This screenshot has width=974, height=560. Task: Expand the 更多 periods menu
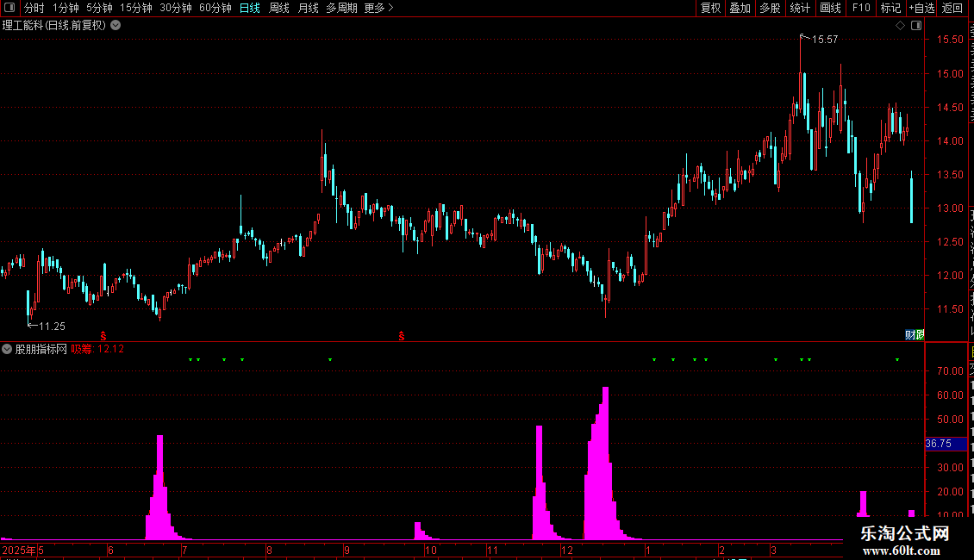click(x=378, y=8)
